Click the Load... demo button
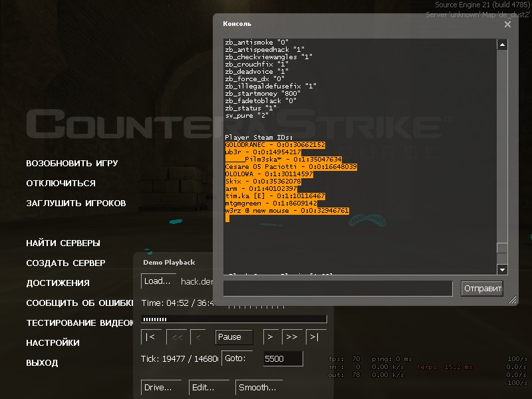 [x=158, y=281]
